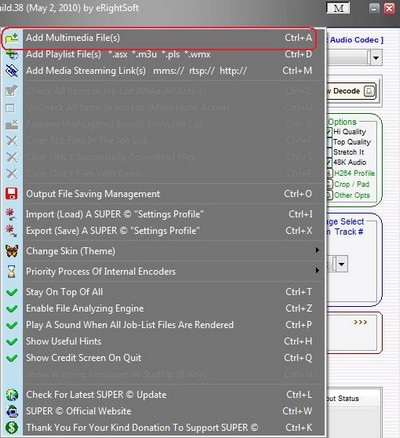Viewport: 400px width, 438px height.
Task: Expand the Change Skin (Theme) submenu arrow
Action: [317, 250]
